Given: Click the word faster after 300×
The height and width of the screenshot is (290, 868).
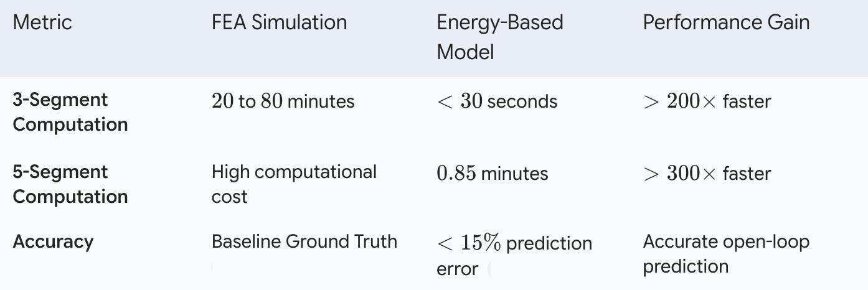Looking at the screenshot, I should [747, 173].
